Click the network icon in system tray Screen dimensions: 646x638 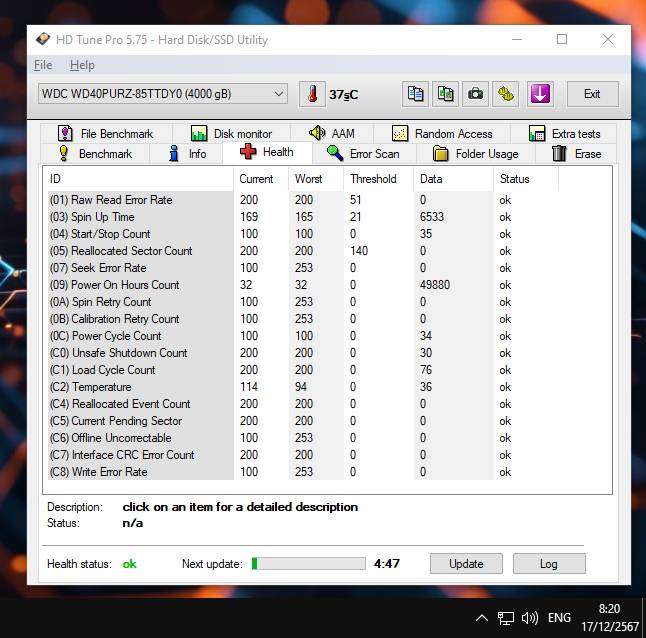[506, 618]
